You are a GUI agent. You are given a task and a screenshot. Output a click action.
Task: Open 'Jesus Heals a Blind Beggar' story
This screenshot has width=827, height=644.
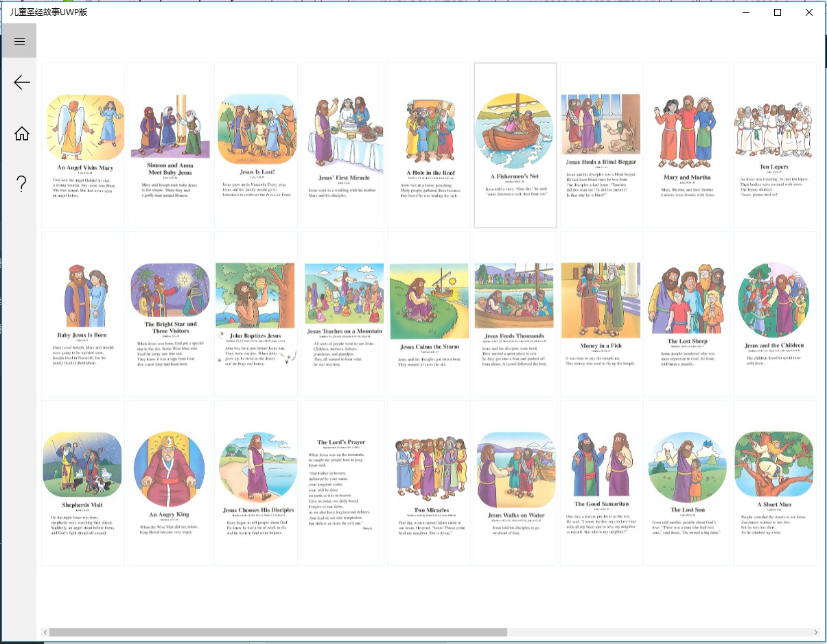click(x=602, y=145)
